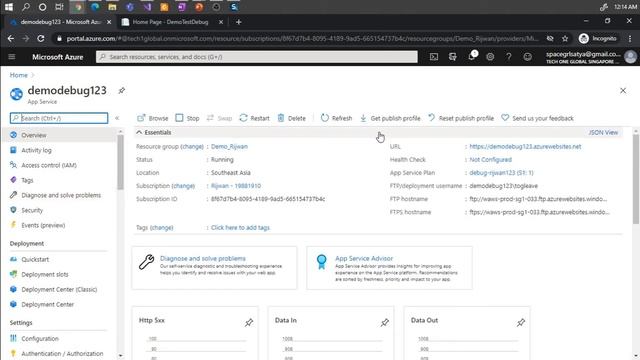Reload the browser page
Screen dimensions: 640x360
point(40,38)
